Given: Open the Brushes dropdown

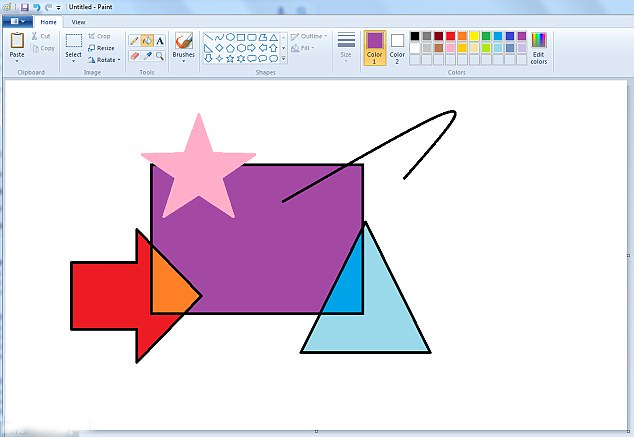Looking at the screenshot, I should click(184, 62).
